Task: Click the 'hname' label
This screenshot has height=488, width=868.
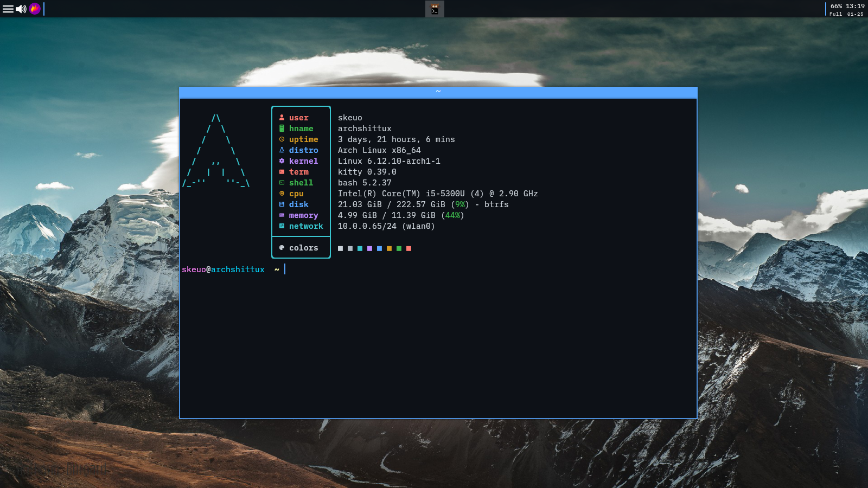Action: [301, 129]
